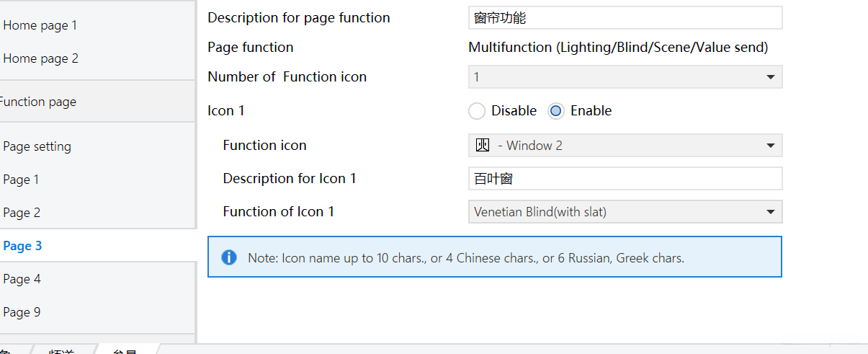Select the Enable radio button for Icon 1

click(x=556, y=111)
